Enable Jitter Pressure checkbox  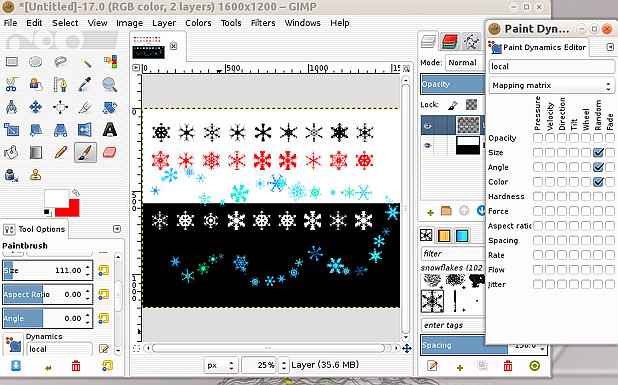(538, 284)
